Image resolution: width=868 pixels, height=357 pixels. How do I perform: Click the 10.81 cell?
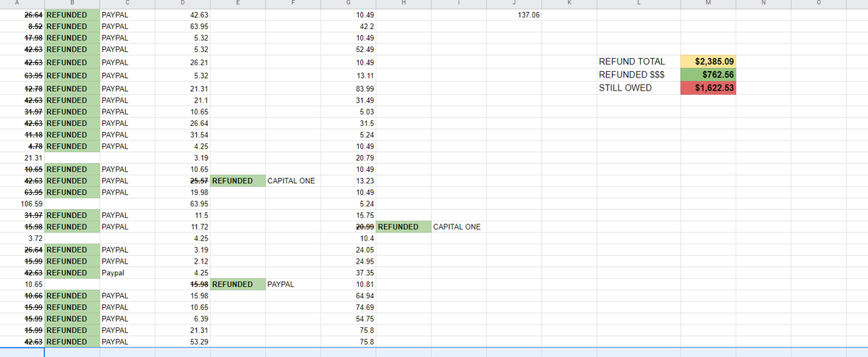pyautogui.click(x=348, y=285)
